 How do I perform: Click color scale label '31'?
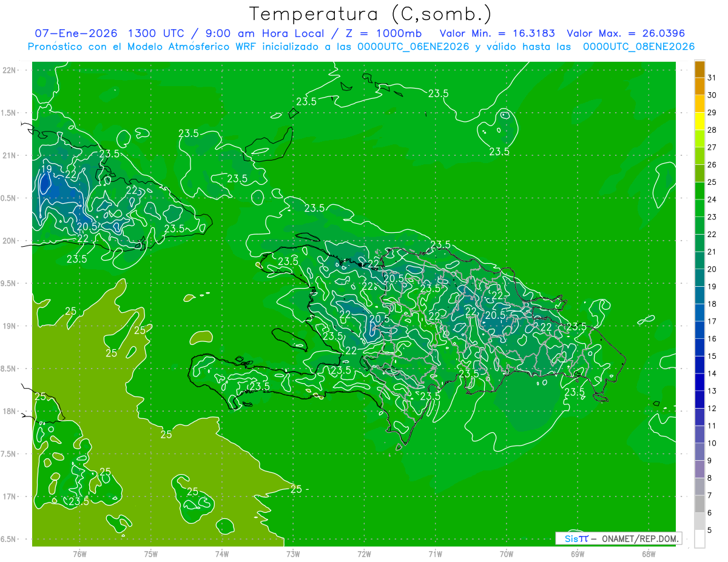(712, 78)
